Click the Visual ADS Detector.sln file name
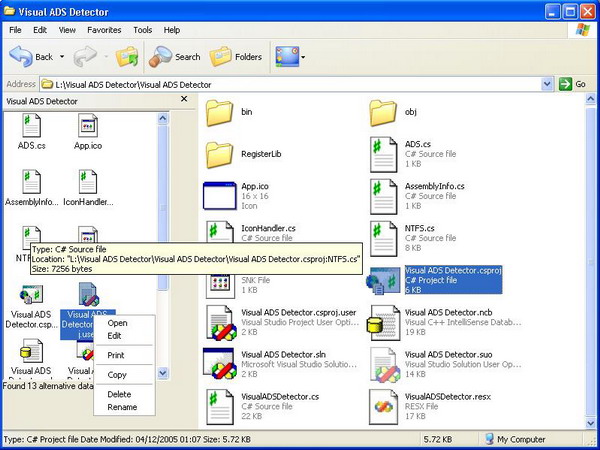The width and height of the screenshot is (600, 450). (284, 354)
